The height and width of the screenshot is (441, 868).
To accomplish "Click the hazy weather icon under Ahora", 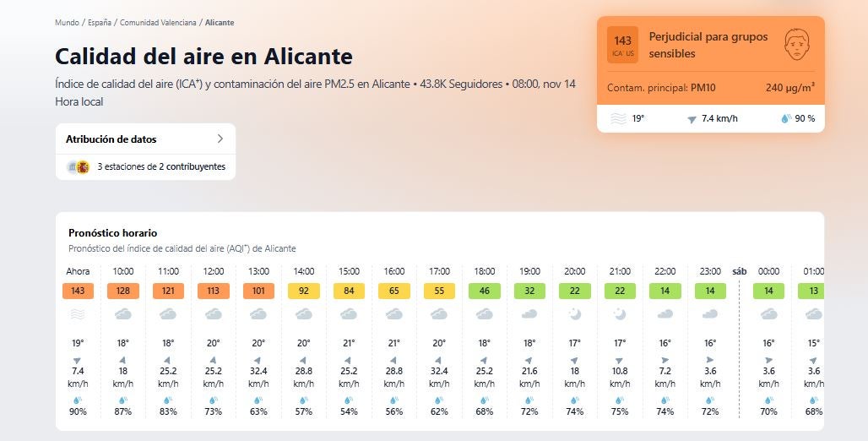I will [x=78, y=314].
